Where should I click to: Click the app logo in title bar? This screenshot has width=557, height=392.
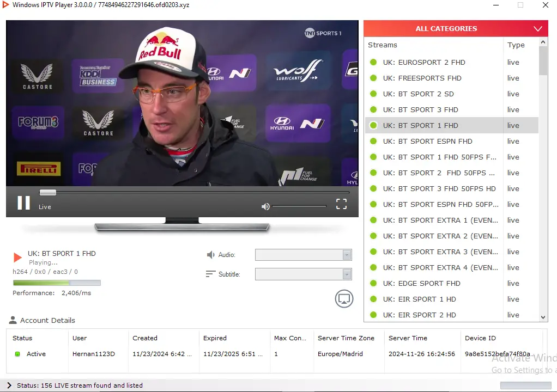(5, 4)
